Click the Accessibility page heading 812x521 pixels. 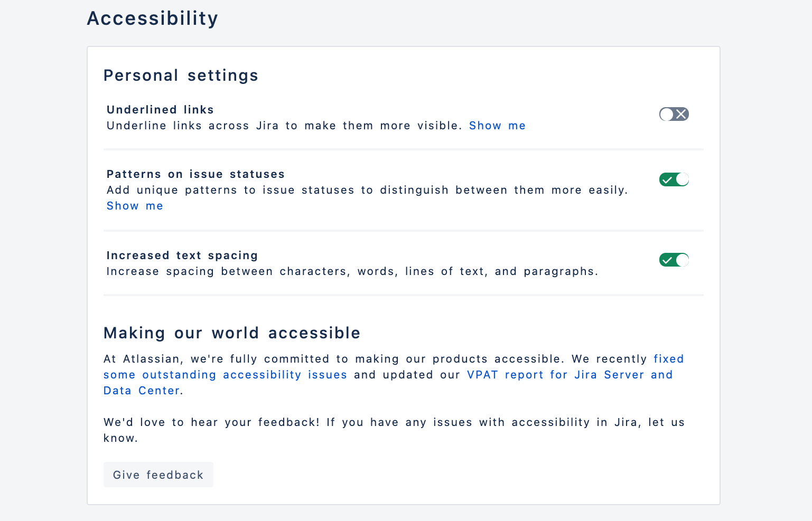153,18
